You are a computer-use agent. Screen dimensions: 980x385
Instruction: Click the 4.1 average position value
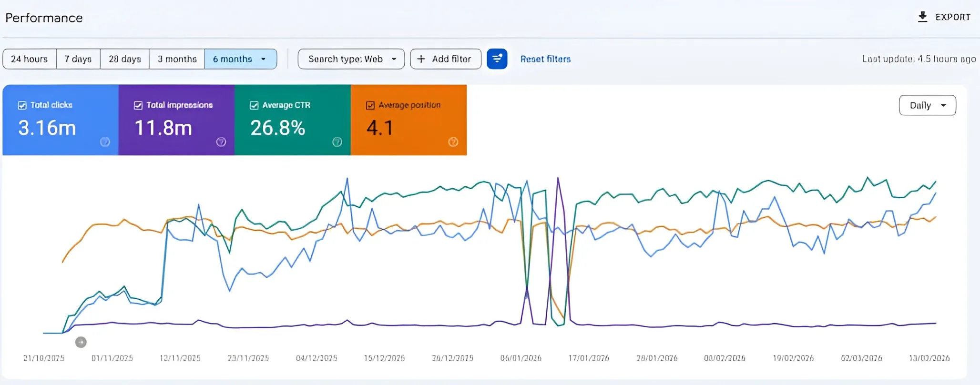(380, 128)
